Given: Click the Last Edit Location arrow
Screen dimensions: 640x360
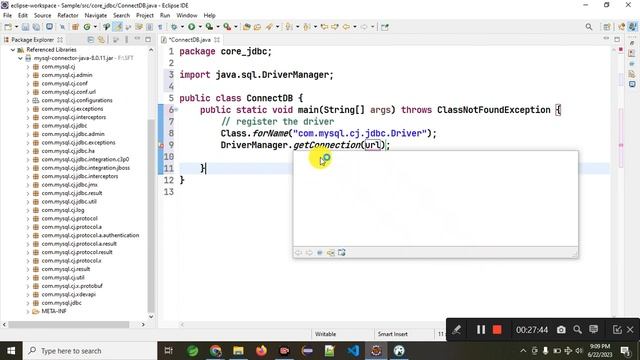Looking at the screenshot, I should coord(324,27).
